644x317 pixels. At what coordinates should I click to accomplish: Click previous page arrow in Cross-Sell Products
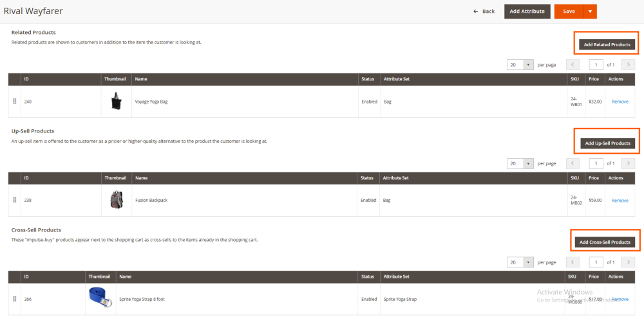(573, 262)
